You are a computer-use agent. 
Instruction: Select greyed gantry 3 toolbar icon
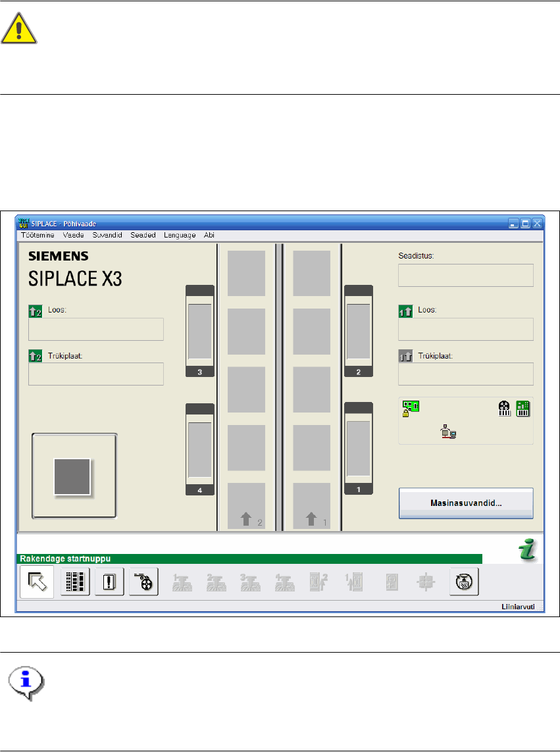point(250,582)
